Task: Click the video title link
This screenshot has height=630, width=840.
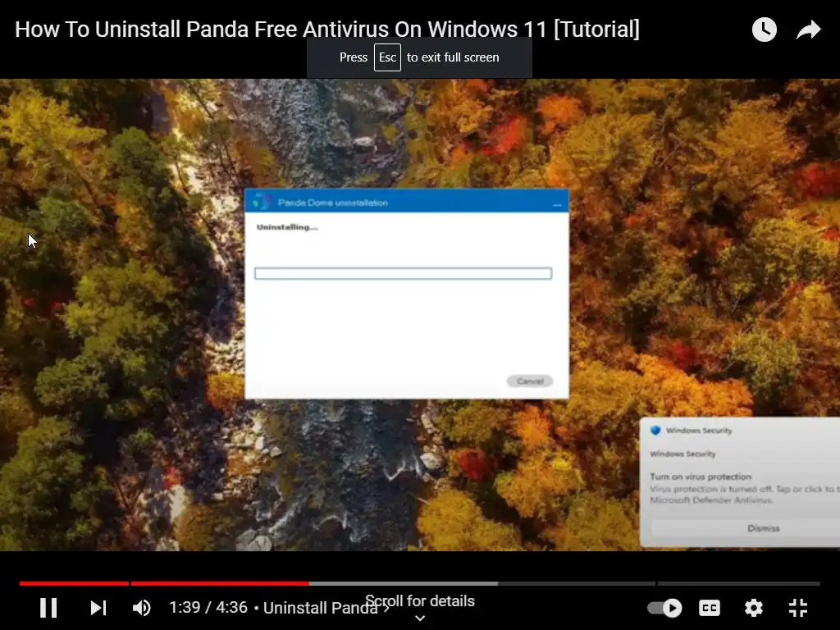Action: point(327,29)
